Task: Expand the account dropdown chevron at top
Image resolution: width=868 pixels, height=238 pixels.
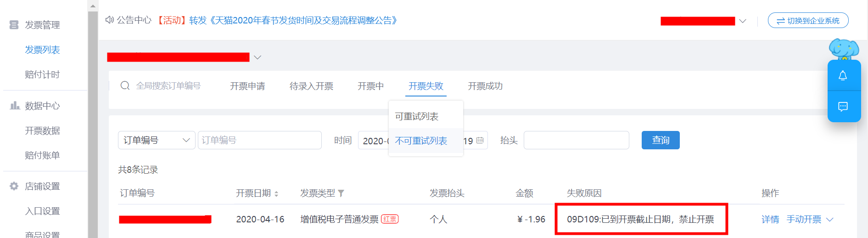Action: [x=742, y=21]
